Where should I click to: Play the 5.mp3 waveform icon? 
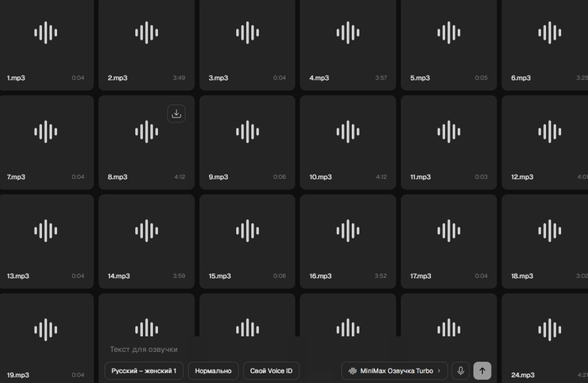449,33
